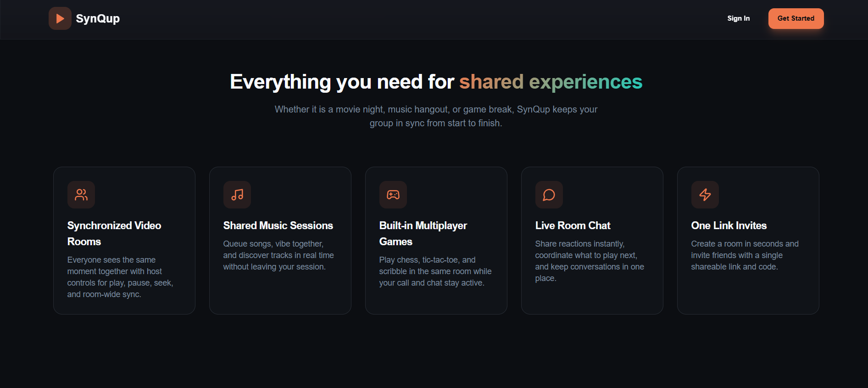Click the SynQup play logo icon
Viewport: 868px width, 388px height.
60,18
